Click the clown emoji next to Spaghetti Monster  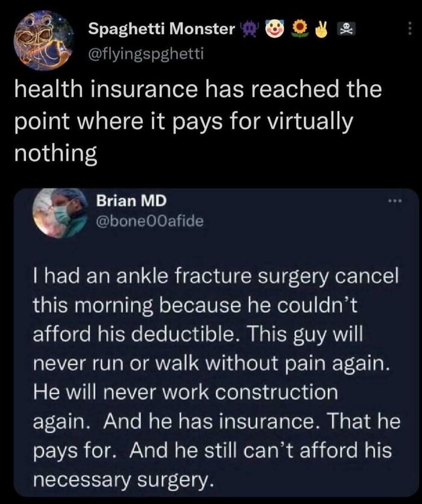pos(274,27)
